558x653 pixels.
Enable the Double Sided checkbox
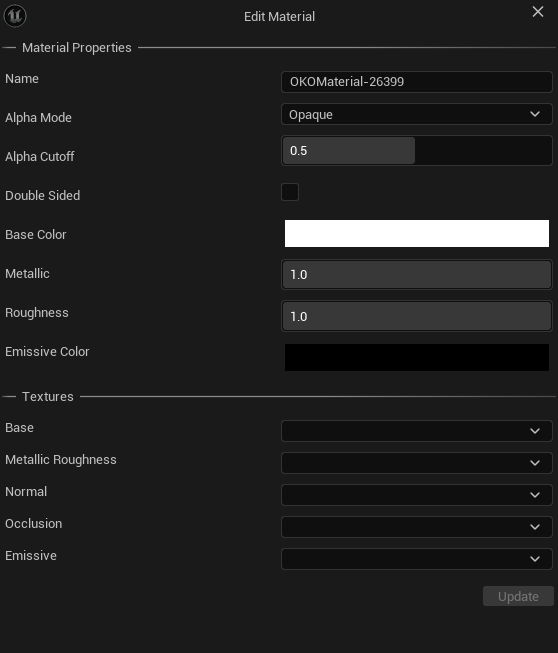pyautogui.click(x=290, y=192)
